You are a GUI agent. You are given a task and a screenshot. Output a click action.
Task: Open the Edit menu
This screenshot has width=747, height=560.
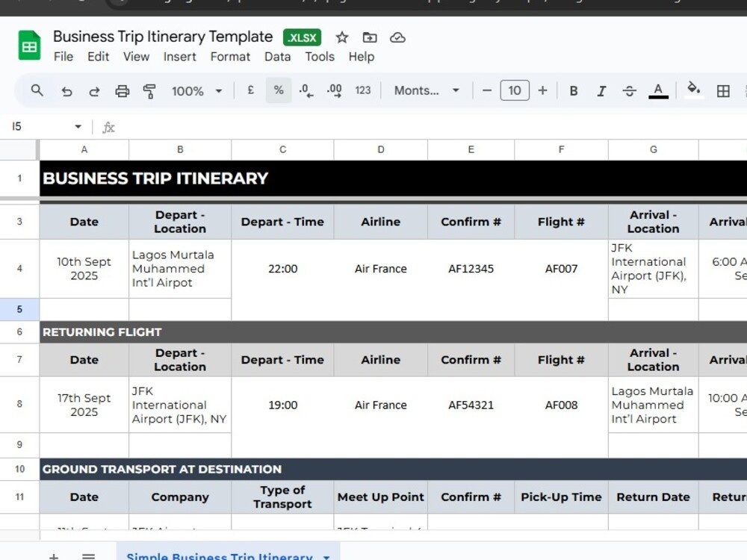(98, 57)
